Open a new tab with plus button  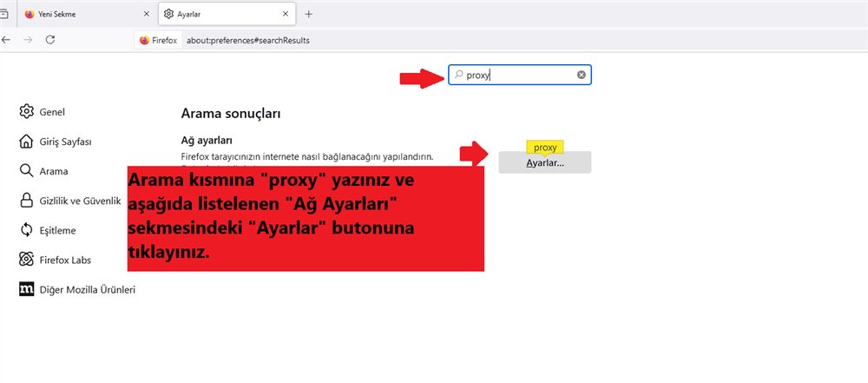[x=309, y=15]
